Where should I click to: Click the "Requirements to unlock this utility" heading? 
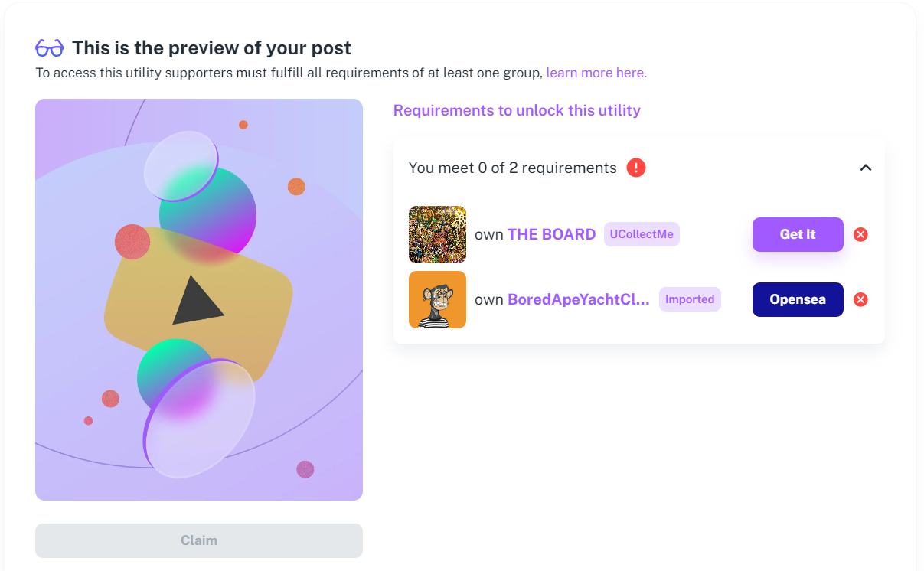(x=517, y=110)
